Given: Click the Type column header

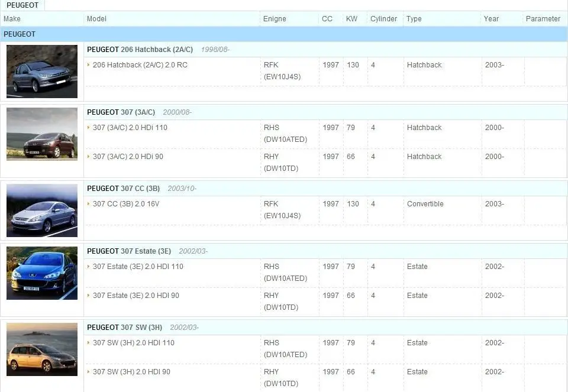Looking at the screenshot, I should pyautogui.click(x=414, y=19).
